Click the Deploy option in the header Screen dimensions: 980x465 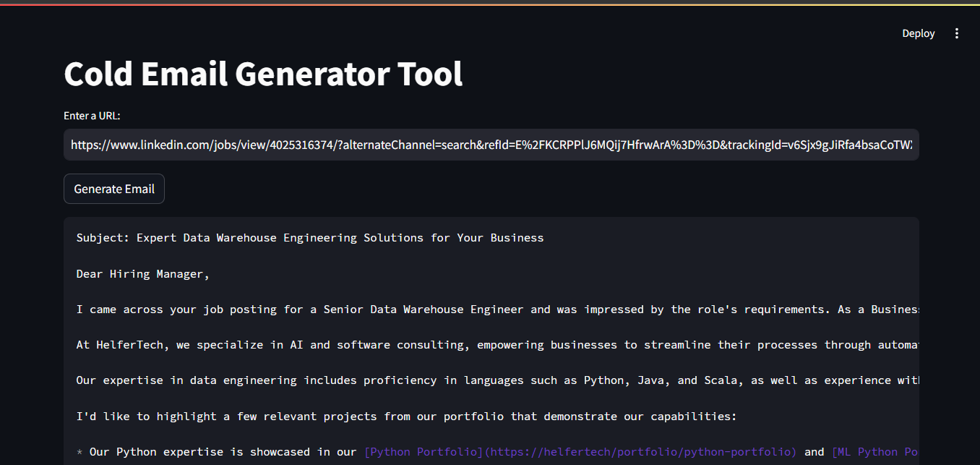point(918,33)
